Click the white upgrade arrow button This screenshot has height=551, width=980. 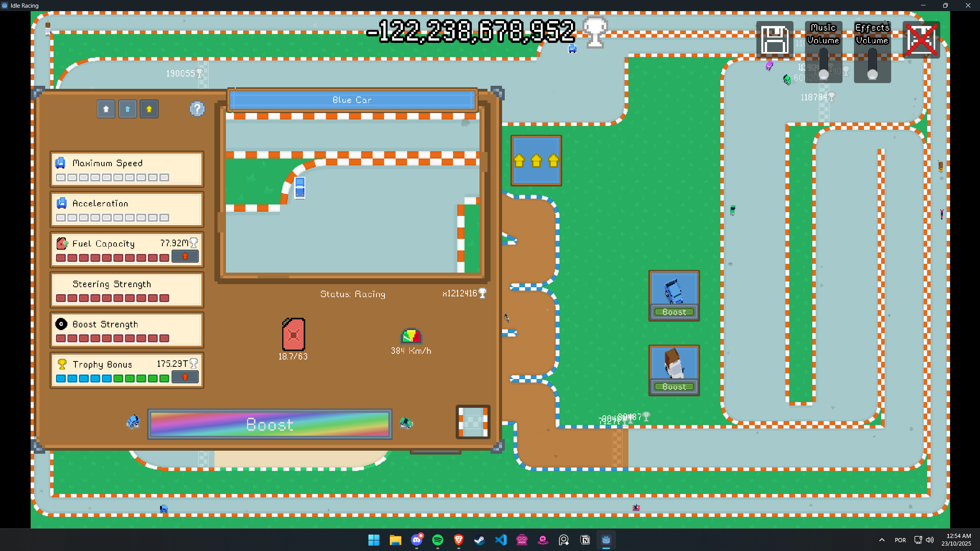pos(106,109)
